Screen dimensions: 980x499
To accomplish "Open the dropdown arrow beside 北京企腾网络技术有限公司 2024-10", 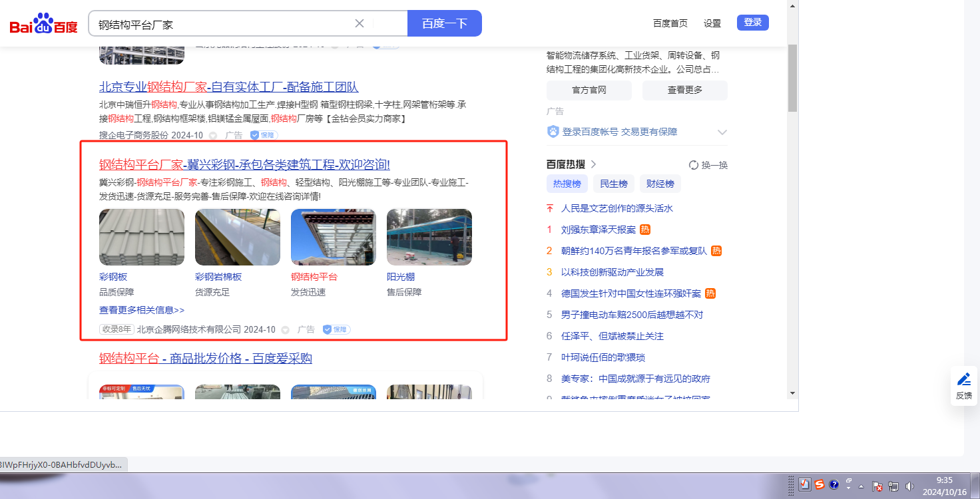I will pos(286,330).
